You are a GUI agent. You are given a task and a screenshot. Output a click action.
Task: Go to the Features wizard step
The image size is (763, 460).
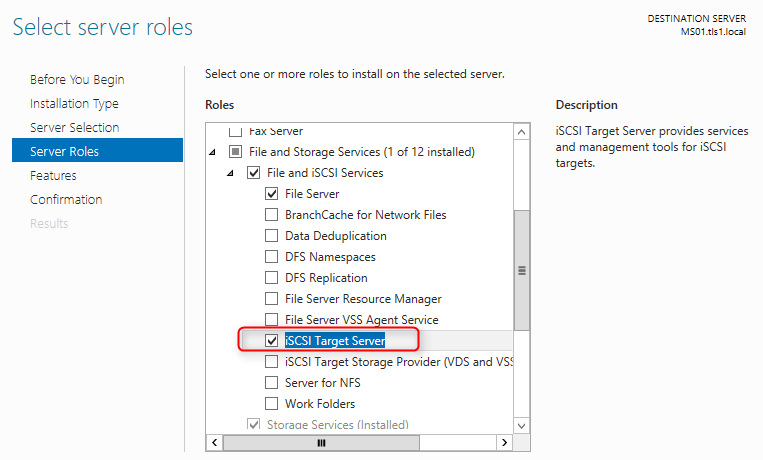click(x=53, y=175)
